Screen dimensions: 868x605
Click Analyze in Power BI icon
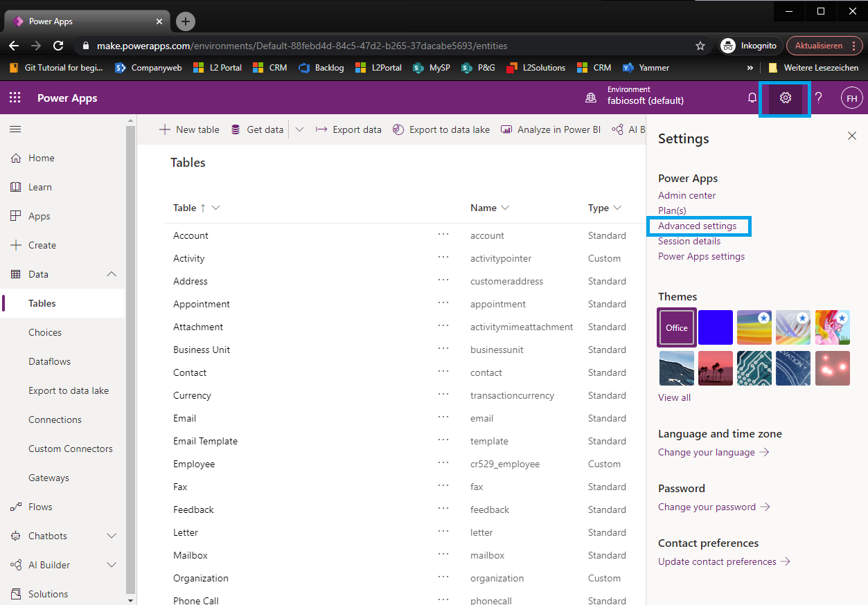point(506,129)
